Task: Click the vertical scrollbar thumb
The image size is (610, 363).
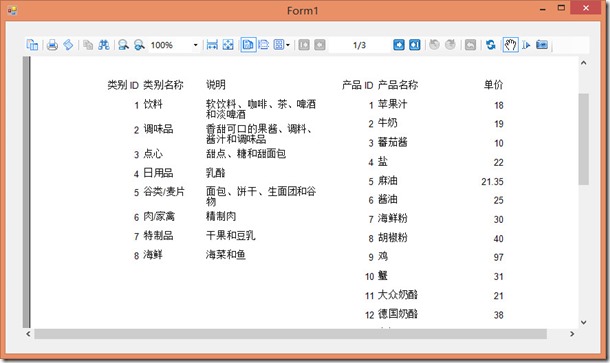Action: coord(584,139)
